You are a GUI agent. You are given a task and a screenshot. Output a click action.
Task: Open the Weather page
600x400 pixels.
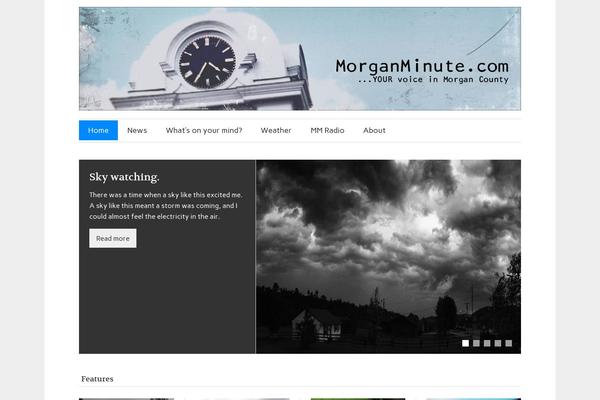point(276,130)
